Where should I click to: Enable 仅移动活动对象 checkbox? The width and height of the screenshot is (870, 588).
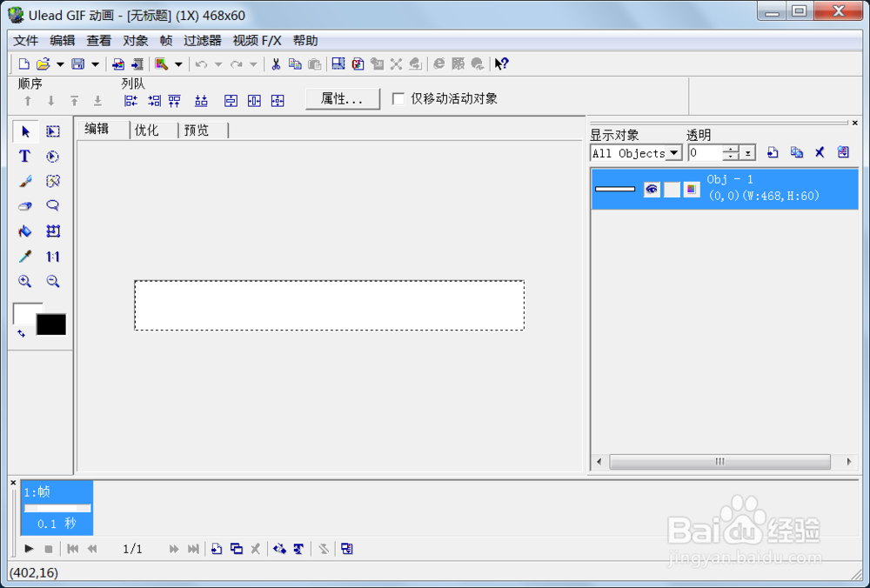[x=398, y=99]
